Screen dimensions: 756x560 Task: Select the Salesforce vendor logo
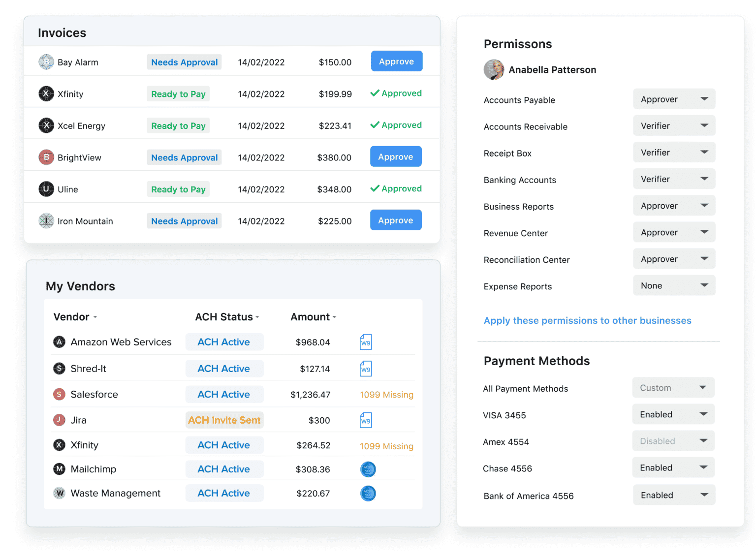tap(59, 394)
